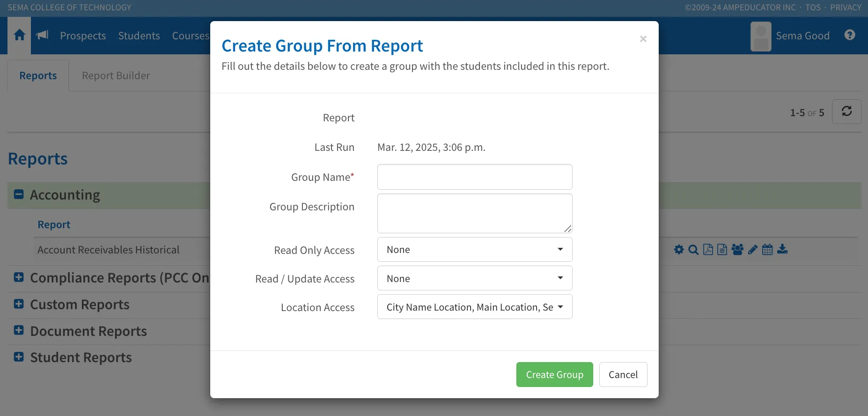Click the Last Run date value

[431, 147]
